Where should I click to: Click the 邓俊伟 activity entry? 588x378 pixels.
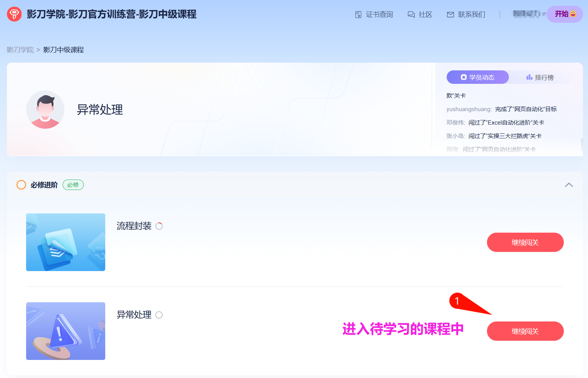point(495,123)
